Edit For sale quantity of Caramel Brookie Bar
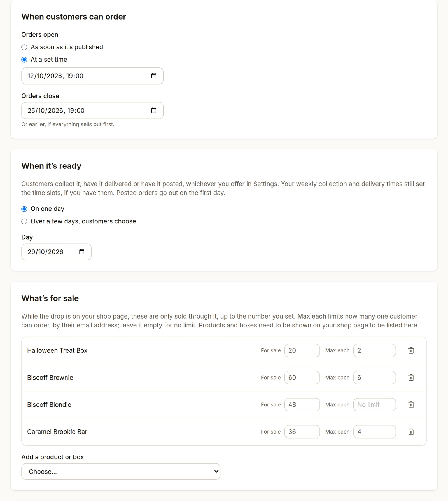This screenshot has width=448, height=501. (x=302, y=432)
